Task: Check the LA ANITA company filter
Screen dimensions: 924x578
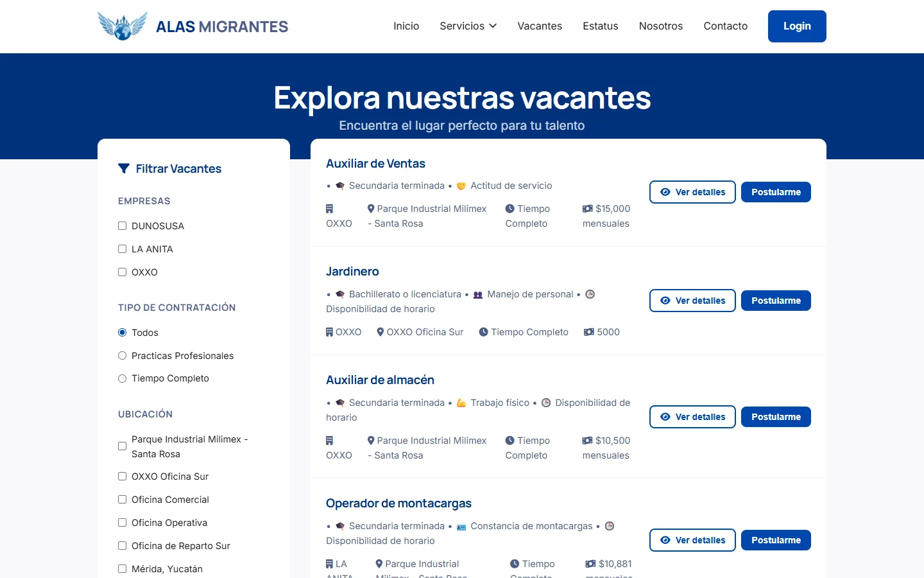Action: tap(122, 249)
